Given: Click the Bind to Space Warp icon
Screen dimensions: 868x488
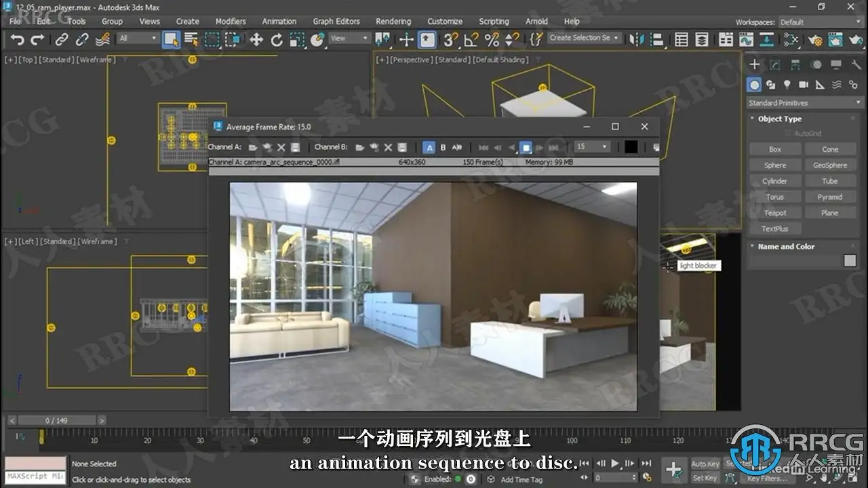Looking at the screenshot, I should (104, 40).
